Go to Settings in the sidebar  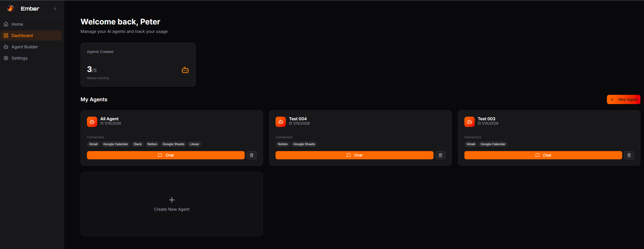[31, 58]
